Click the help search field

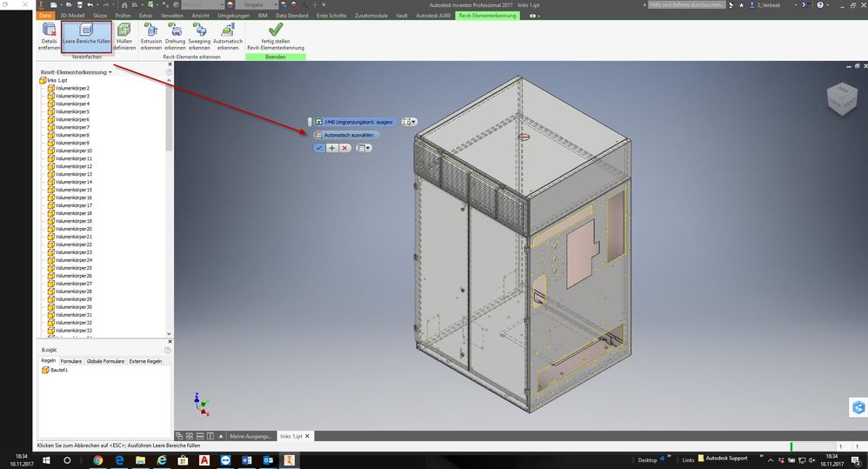686,5
